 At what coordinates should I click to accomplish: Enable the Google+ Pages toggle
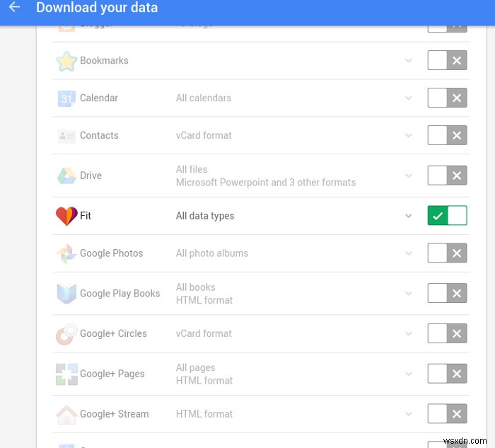pyautogui.click(x=447, y=374)
